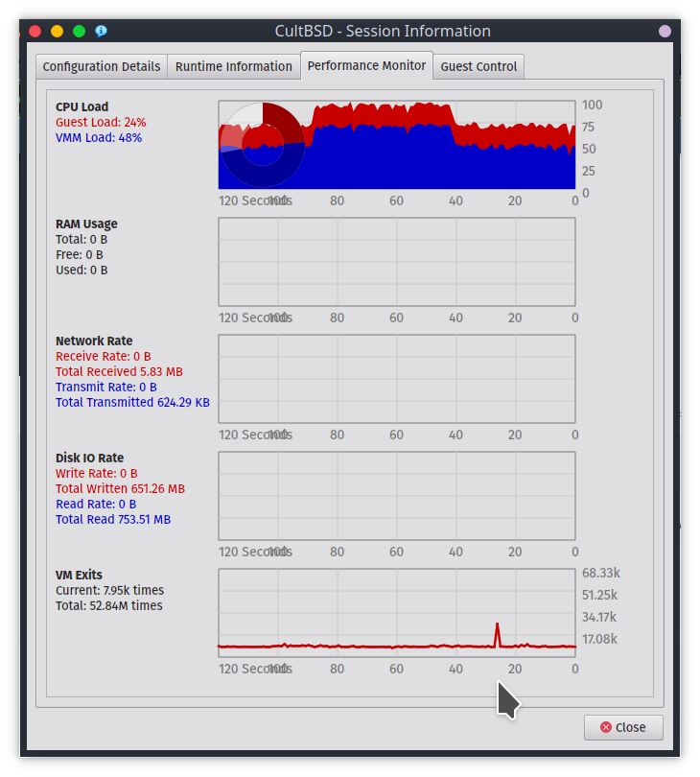Open the Guest Control tab

tap(478, 66)
